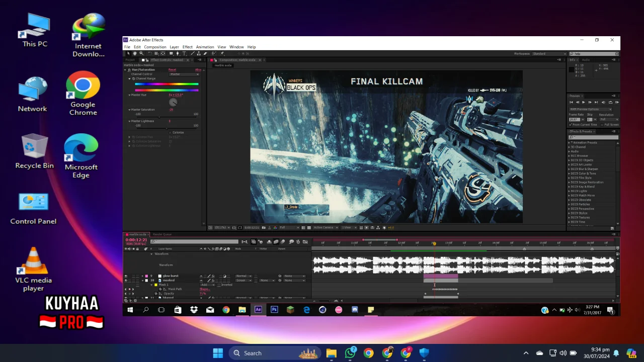Click Reset for Hue/Saturation effect
Screen dimensions: 644x362
pos(172,70)
